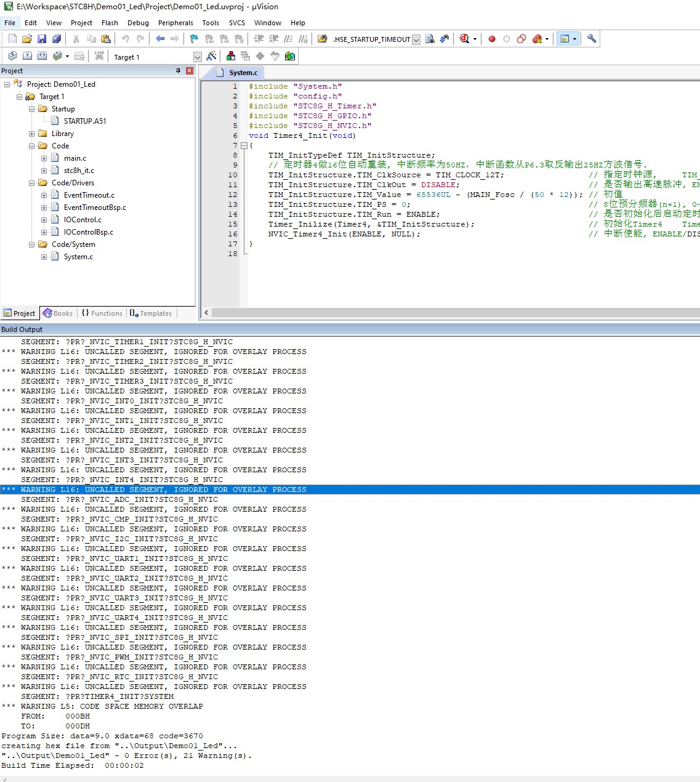700x782 pixels.
Task: Collapse the Code/Drivers folder
Action: coord(32,183)
